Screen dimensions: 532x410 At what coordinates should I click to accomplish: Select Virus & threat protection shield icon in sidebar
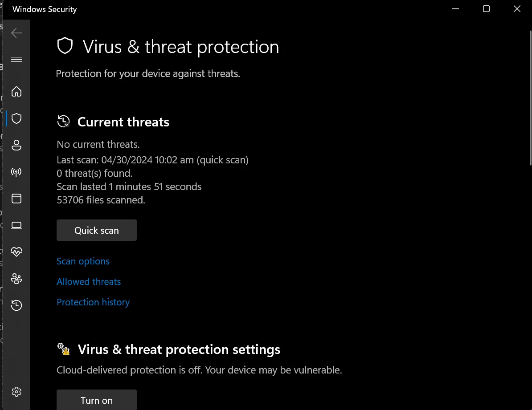(16, 118)
